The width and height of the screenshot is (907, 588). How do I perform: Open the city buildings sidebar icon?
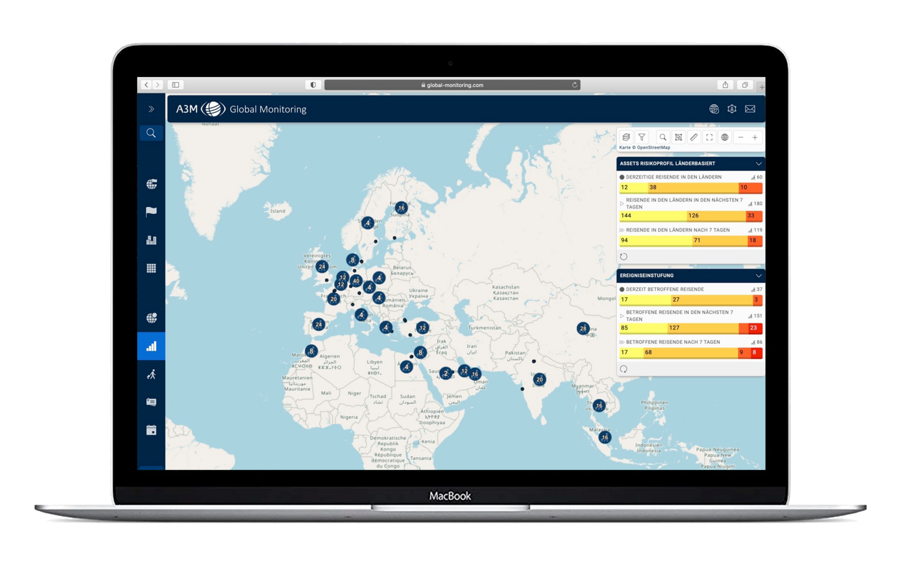pos(151,240)
